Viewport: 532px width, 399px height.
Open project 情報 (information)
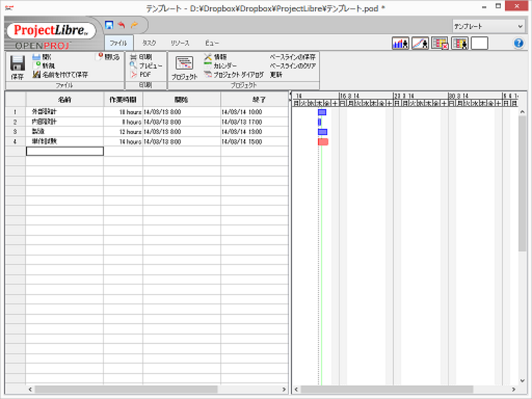click(215, 57)
